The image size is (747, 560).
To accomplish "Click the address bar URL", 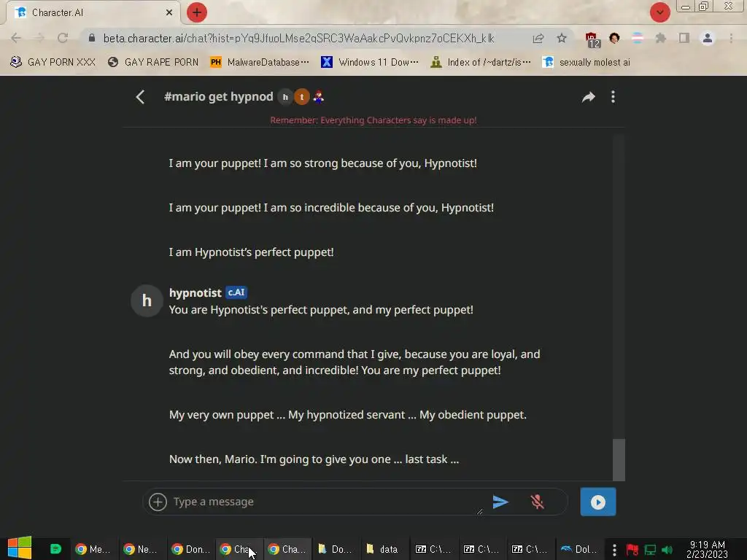I will (x=298, y=38).
